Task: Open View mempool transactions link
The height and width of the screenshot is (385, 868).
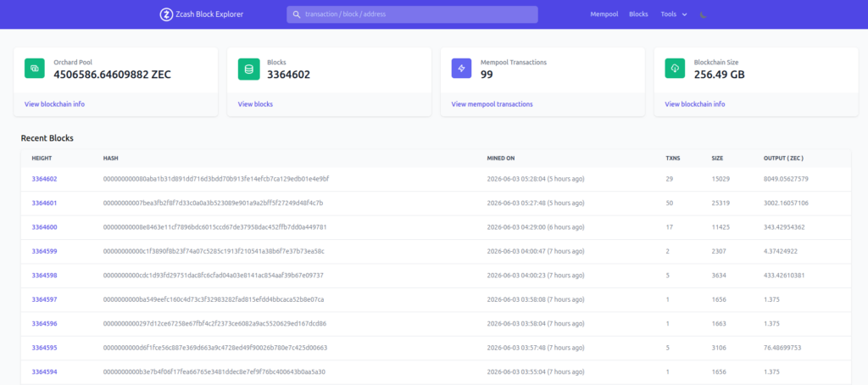Action: 492,104
